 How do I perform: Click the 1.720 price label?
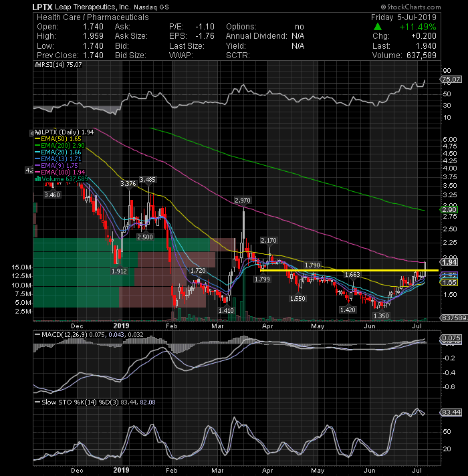[198, 271]
